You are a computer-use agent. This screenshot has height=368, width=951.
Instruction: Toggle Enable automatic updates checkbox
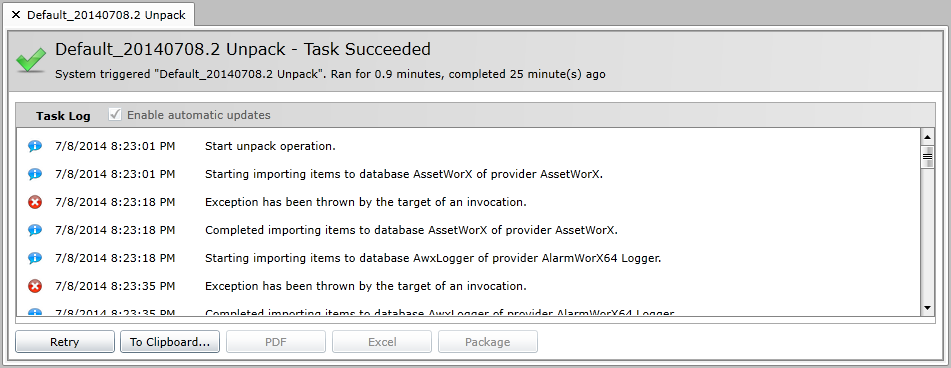point(115,115)
